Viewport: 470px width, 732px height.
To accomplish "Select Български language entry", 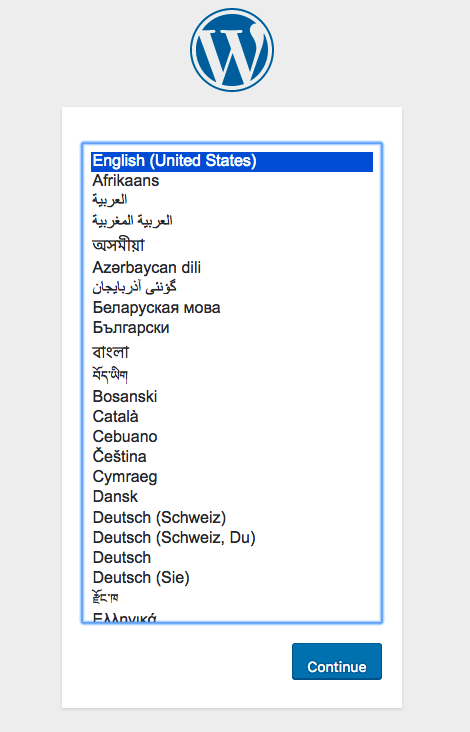I will click(x=232, y=328).
